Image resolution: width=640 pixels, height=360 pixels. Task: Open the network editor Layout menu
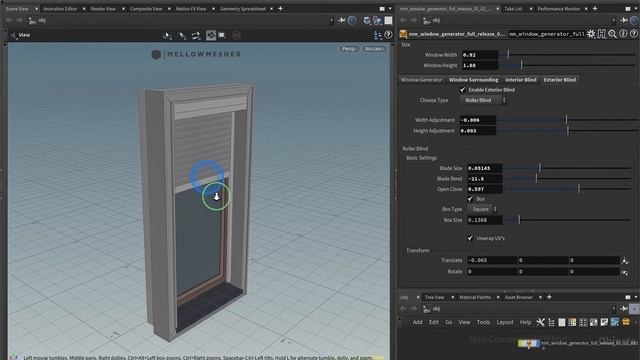505,322
